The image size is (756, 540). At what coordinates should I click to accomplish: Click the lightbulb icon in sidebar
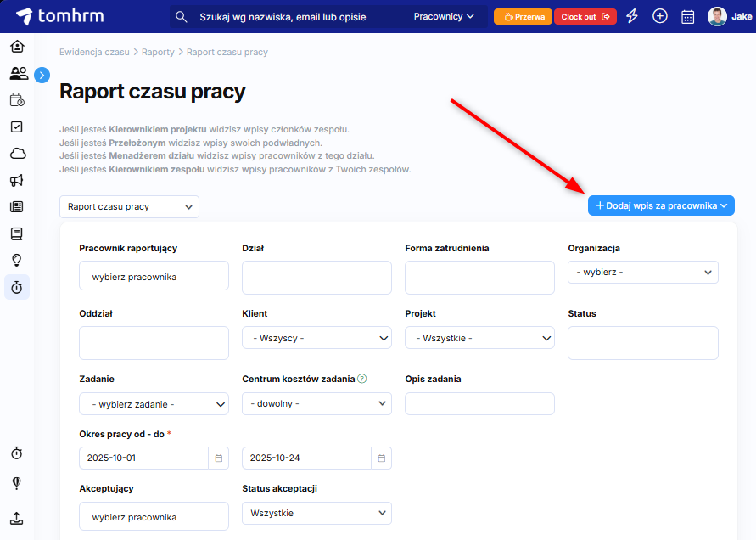point(17,260)
